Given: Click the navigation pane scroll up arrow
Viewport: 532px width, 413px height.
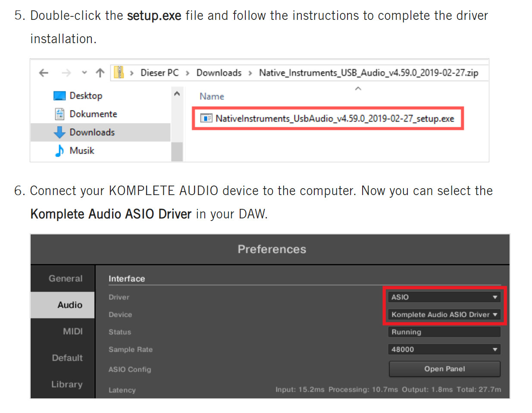Looking at the screenshot, I should click(177, 94).
